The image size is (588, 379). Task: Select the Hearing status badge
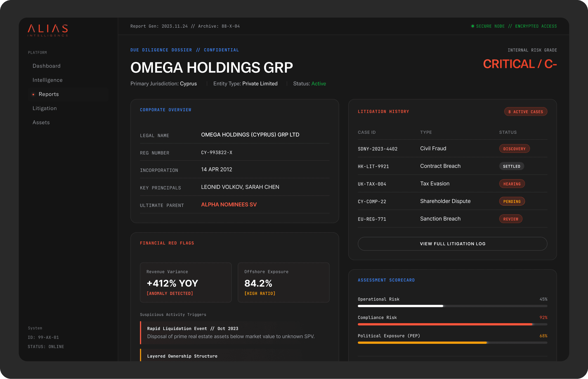512,184
